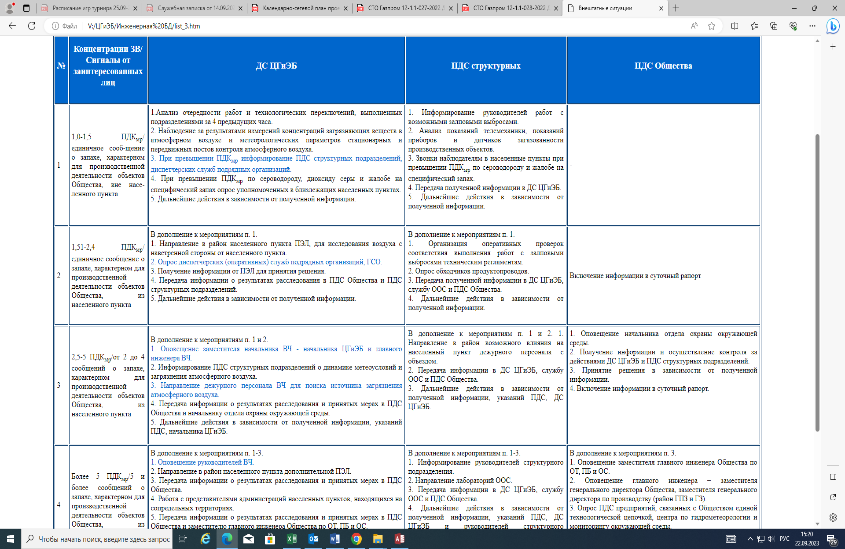This screenshot has height=549, width=845.
Task: Open Excel from the taskbar
Action: tap(292, 539)
